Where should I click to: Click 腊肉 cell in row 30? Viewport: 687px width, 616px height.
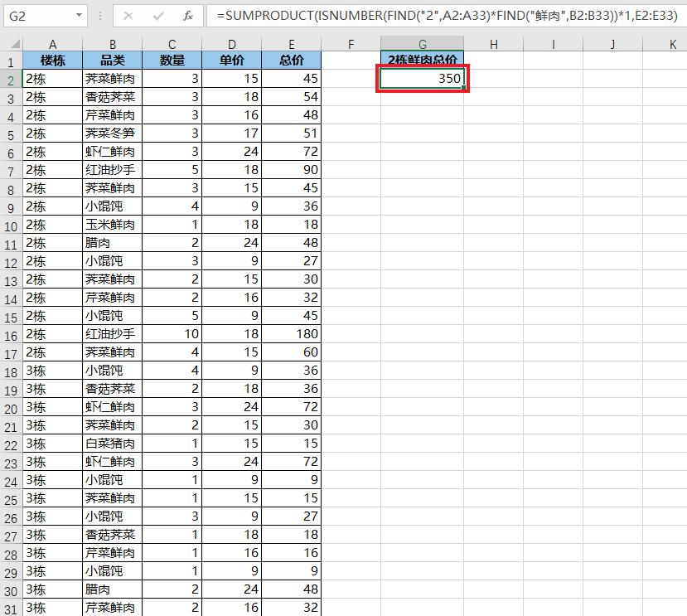point(113,589)
